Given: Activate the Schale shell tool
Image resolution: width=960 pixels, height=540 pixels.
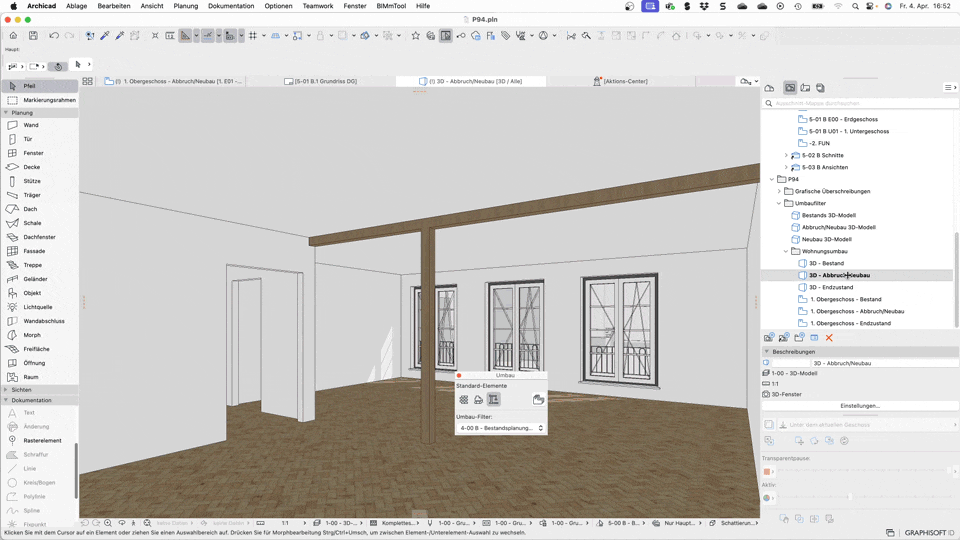Looking at the screenshot, I should pyautogui.click(x=40, y=223).
